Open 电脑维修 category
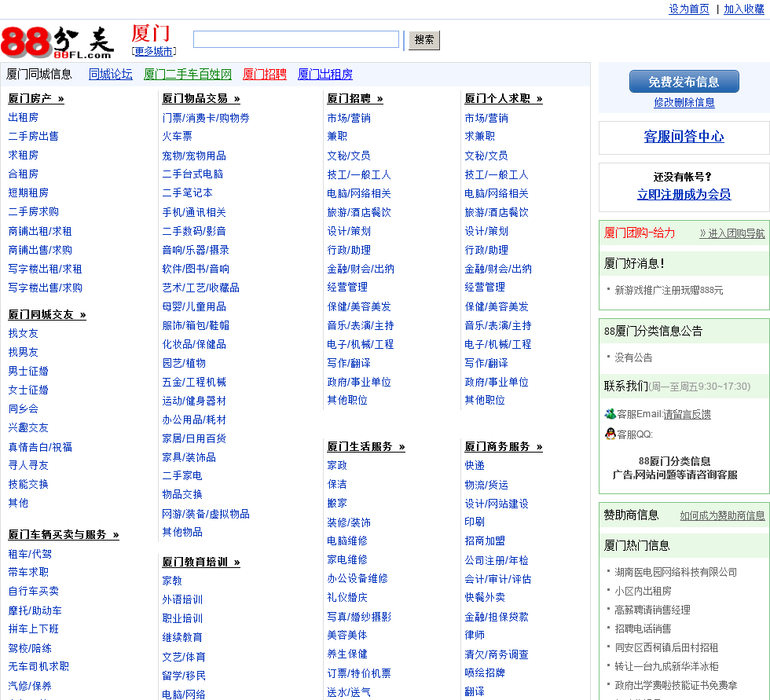 pos(347,541)
